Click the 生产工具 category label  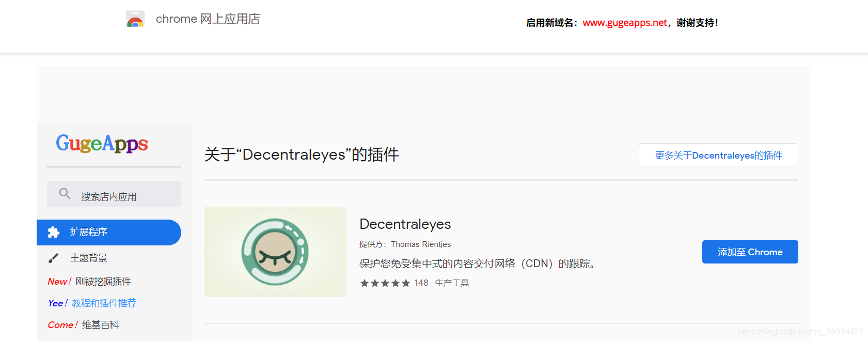(452, 283)
